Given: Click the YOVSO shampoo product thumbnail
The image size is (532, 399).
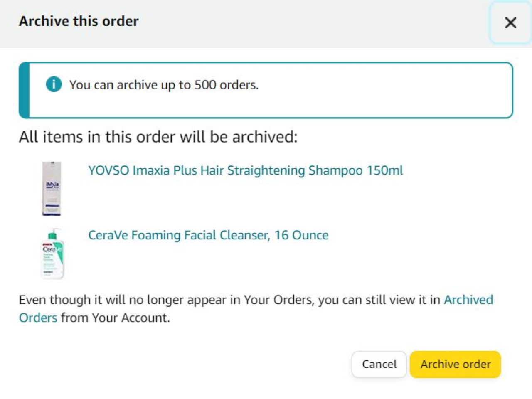Looking at the screenshot, I should (52, 188).
